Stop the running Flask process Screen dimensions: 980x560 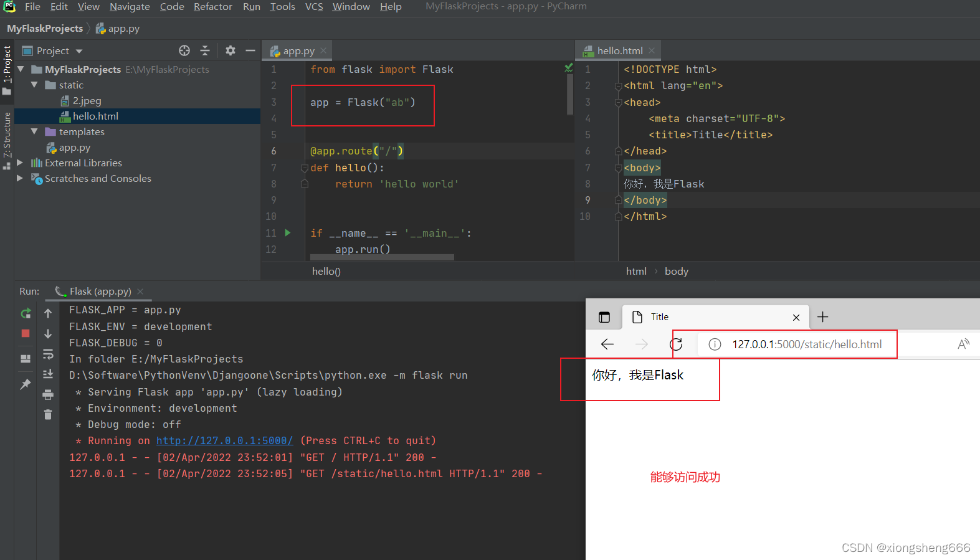(x=26, y=333)
